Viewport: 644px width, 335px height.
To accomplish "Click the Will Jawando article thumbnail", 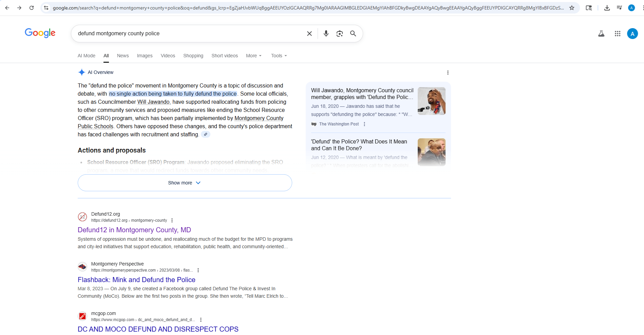I will 431,101.
